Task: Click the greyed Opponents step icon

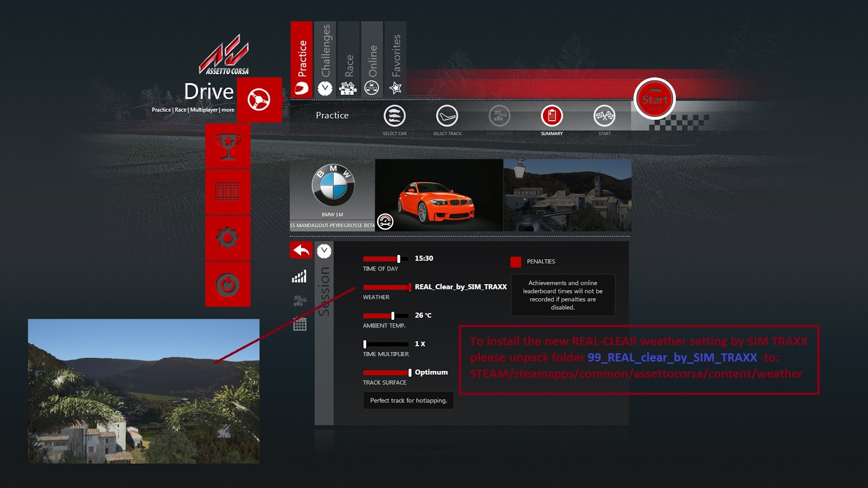Action: 500,115
